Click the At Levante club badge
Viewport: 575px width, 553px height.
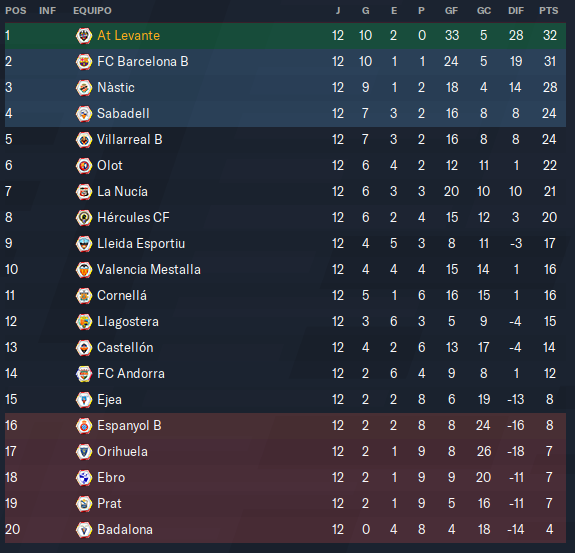pyautogui.click(x=84, y=36)
